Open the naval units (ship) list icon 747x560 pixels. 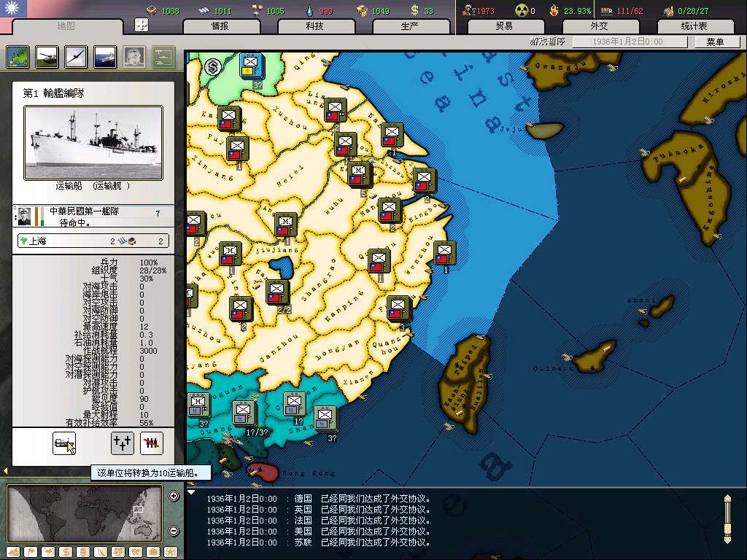pyautogui.click(x=105, y=56)
